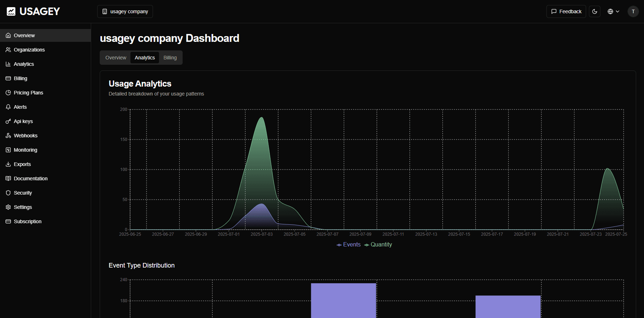Viewport: 644px width, 318px height.
Task: Open the usagey company organization switcher
Action: 125,11
